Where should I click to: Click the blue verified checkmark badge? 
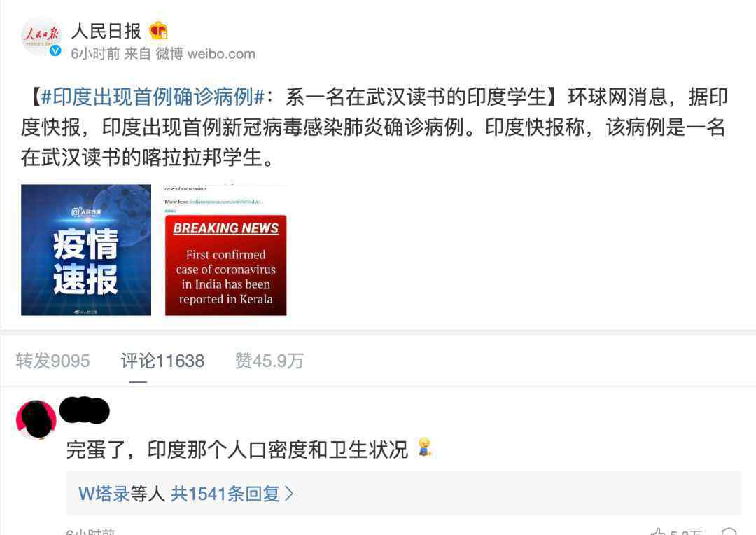pyautogui.click(x=55, y=50)
